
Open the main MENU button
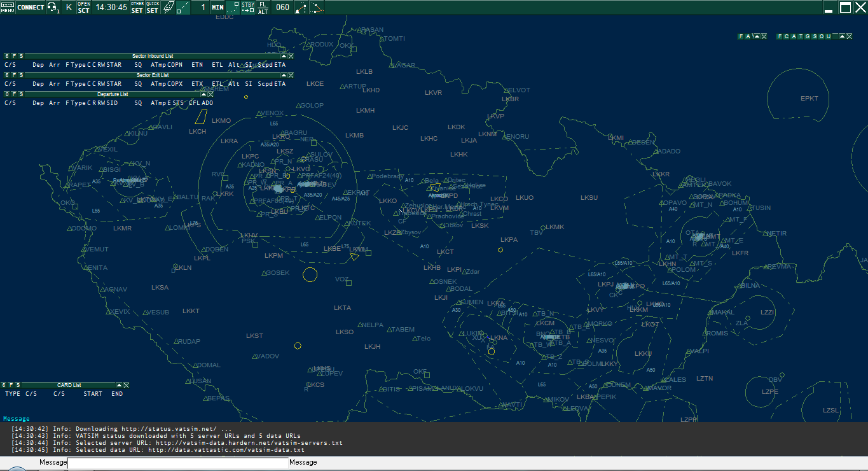coord(8,7)
